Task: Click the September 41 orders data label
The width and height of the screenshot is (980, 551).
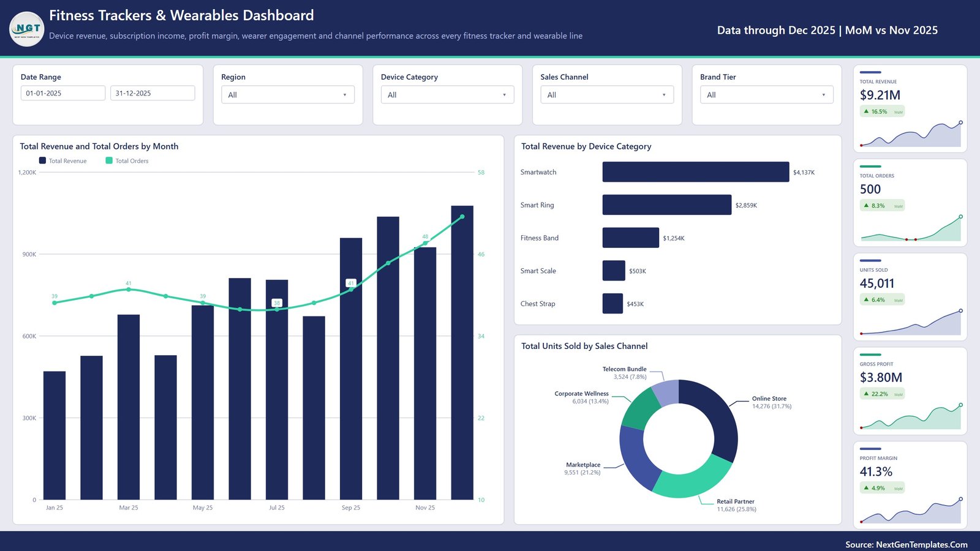Action: point(351,283)
